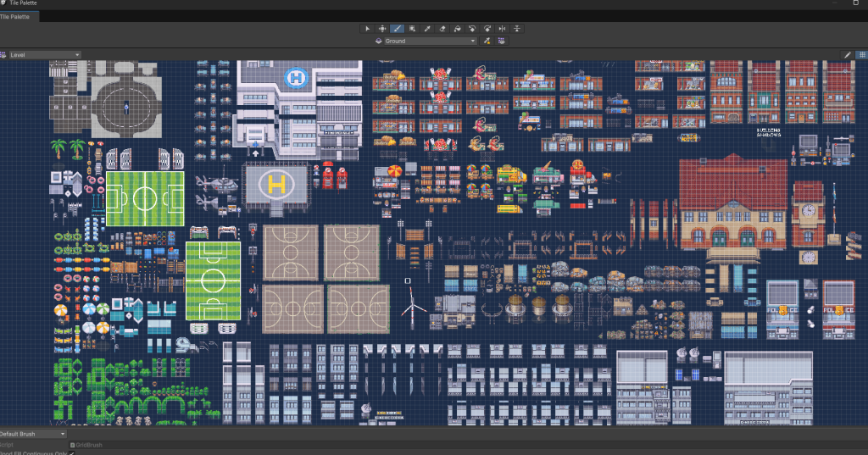This screenshot has width=868, height=455.
Task: Activate the Paintbrush tool
Action: pos(397,29)
